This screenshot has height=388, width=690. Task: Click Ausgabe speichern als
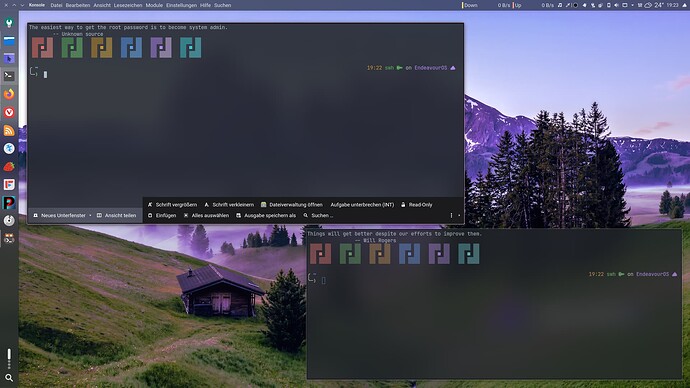pyautogui.click(x=266, y=216)
